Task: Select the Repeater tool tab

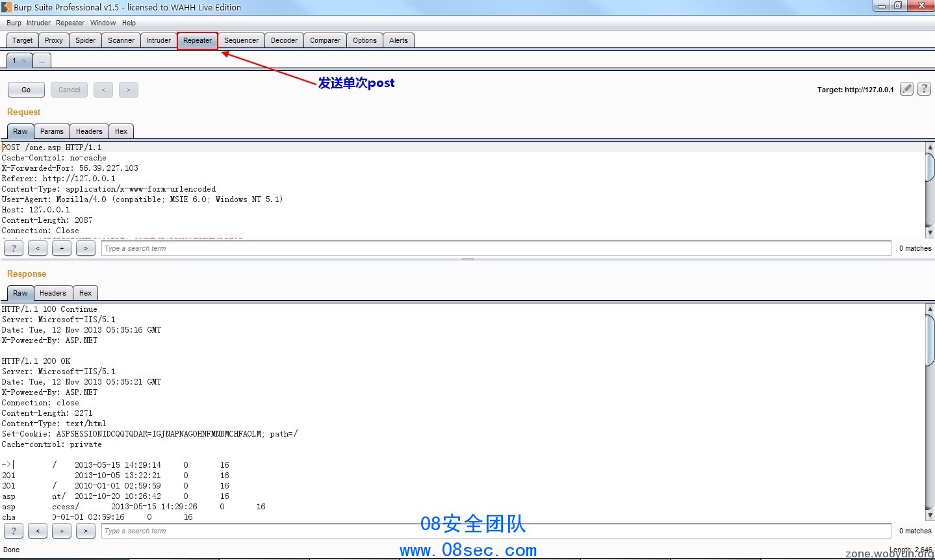Action: (x=198, y=40)
